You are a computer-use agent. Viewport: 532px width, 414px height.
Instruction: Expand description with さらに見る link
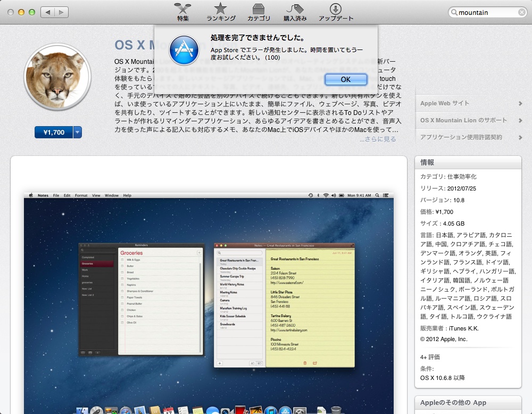click(x=378, y=139)
